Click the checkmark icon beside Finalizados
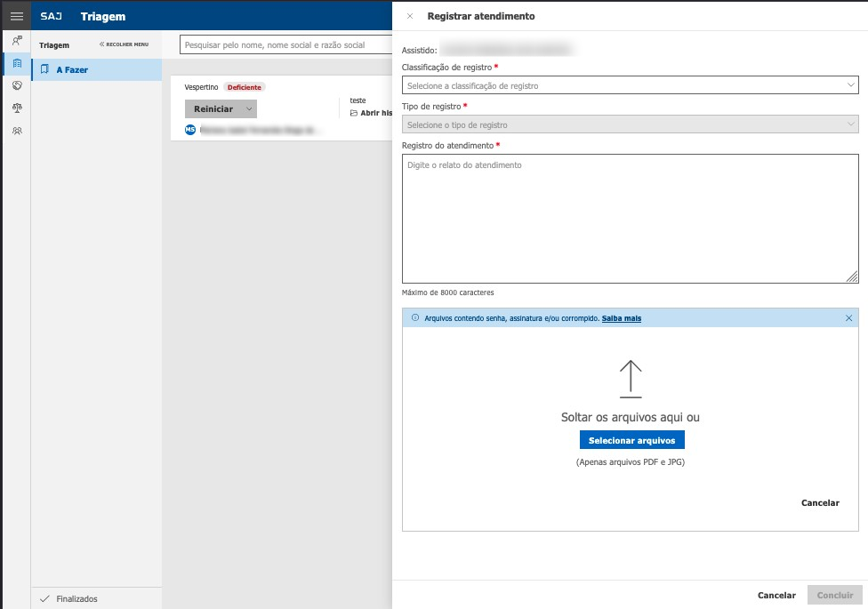The width and height of the screenshot is (868, 609). tap(44, 598)
